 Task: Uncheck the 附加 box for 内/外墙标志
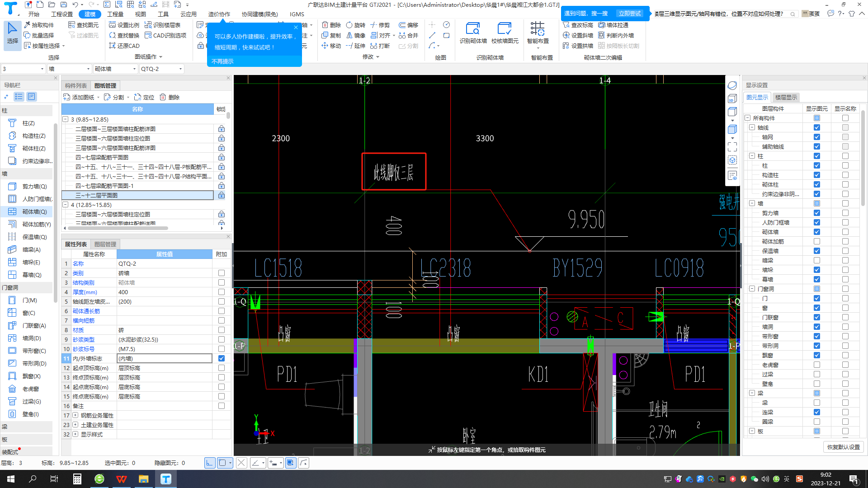coord(221,358)
